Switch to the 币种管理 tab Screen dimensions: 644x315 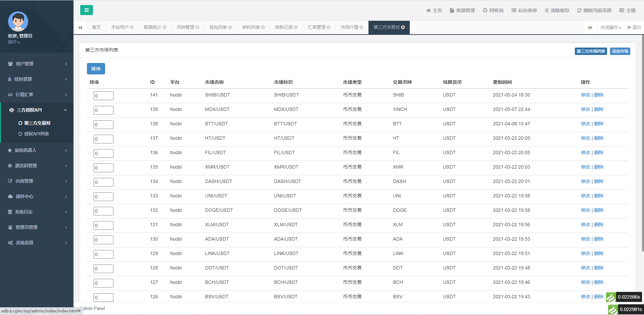coord(185,27)
